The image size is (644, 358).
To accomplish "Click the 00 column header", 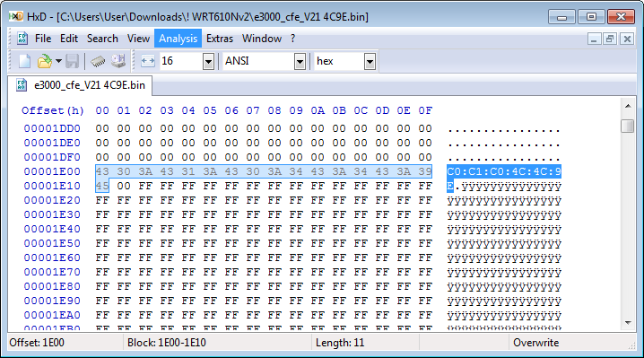I will 102,110.
